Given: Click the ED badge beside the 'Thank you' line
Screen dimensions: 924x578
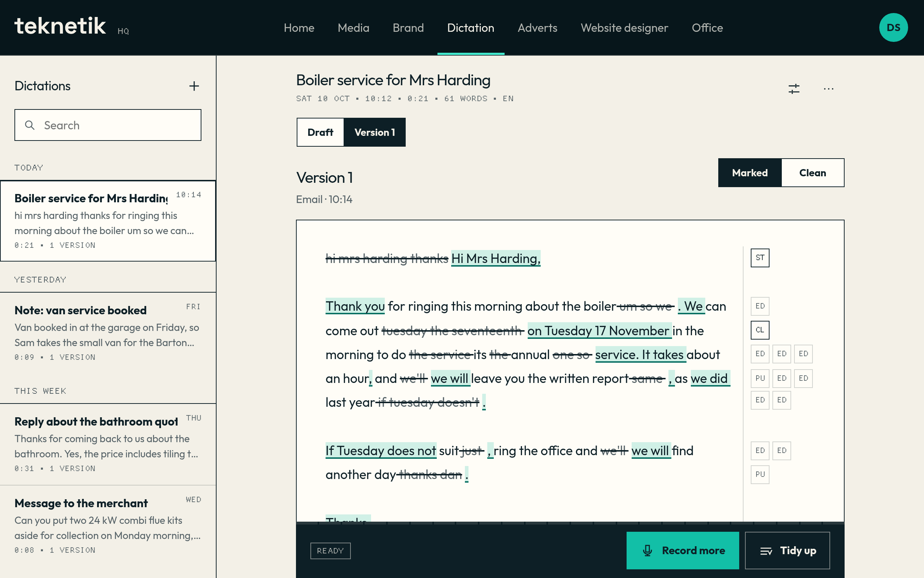Looking at the screenshot, I should tap(760, 306).
